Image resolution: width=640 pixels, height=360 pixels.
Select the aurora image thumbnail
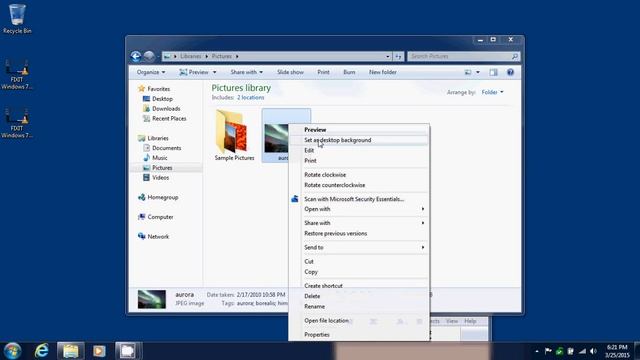coord(276,138)
